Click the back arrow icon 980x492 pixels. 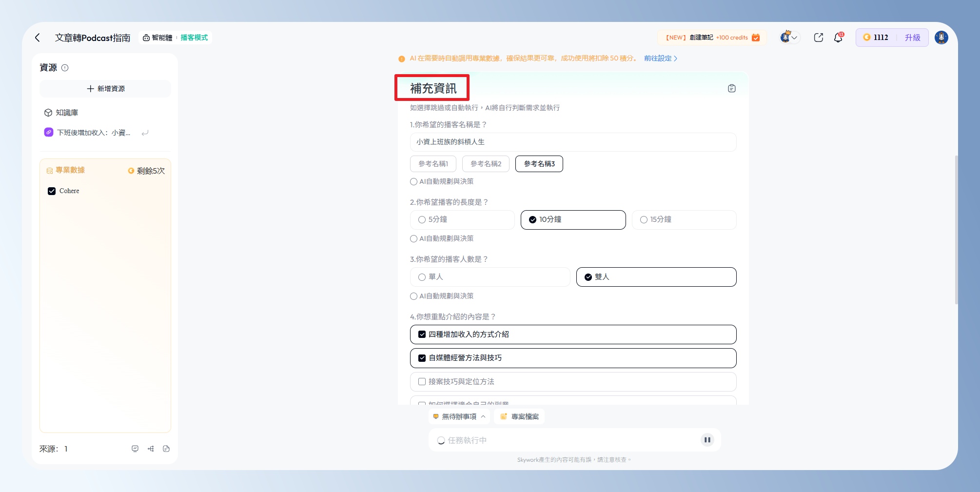38,38
